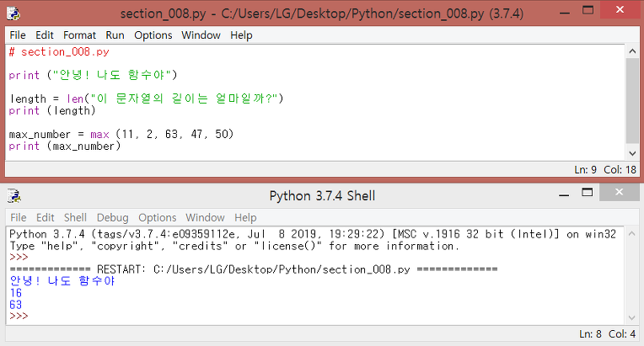Open the Edit menu in editor window
This screenshot has height=346, width=644.
[45, 35]
